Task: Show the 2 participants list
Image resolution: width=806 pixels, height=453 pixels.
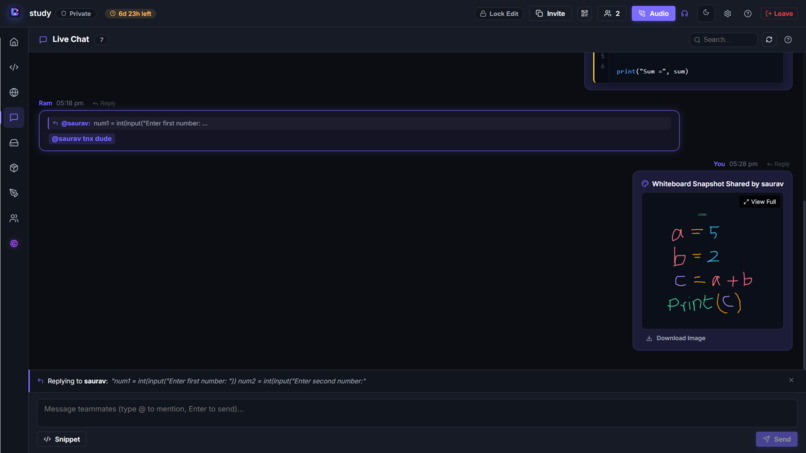Action: [x=612, y=14]
